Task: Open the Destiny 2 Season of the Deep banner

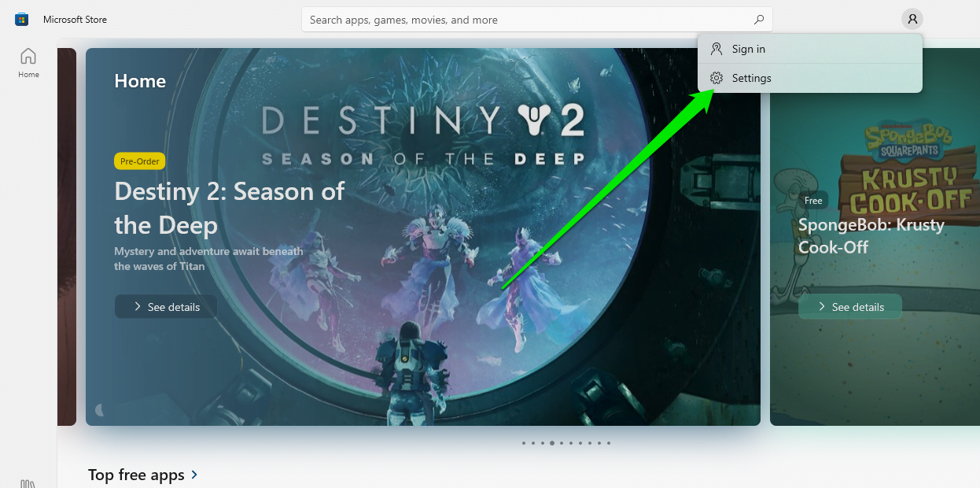Action: (x=423, y=237)
